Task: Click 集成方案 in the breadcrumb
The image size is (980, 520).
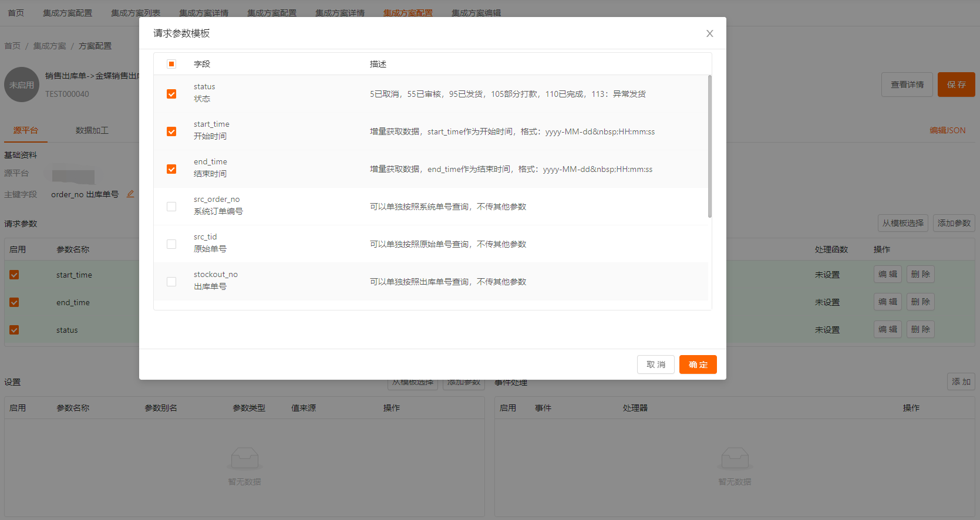Action: 50,46
